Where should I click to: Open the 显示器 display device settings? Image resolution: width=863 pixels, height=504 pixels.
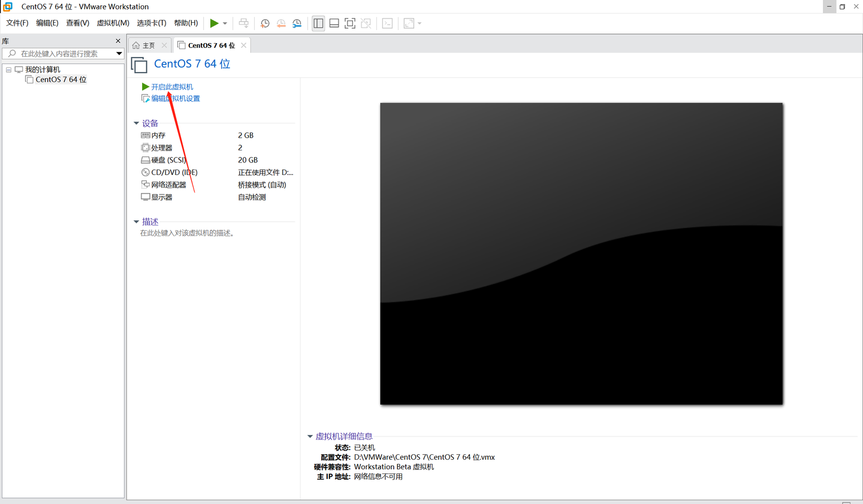(159, 197)
